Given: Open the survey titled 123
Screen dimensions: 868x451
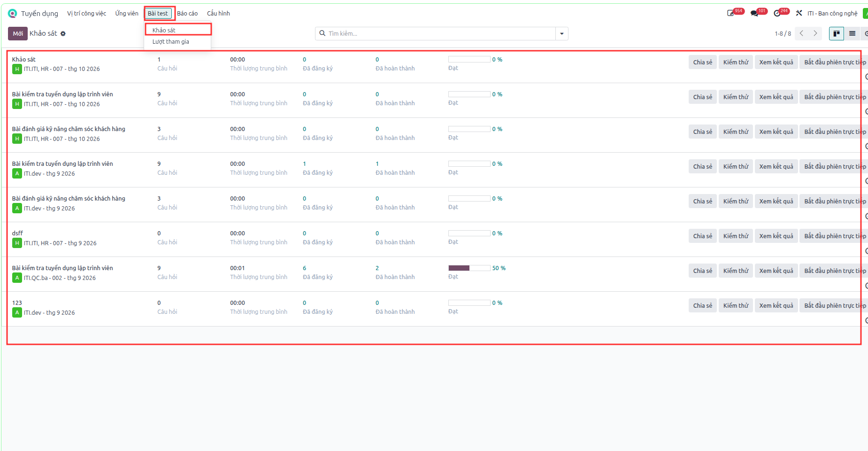Looking at the screenshot, I should 17,303.
